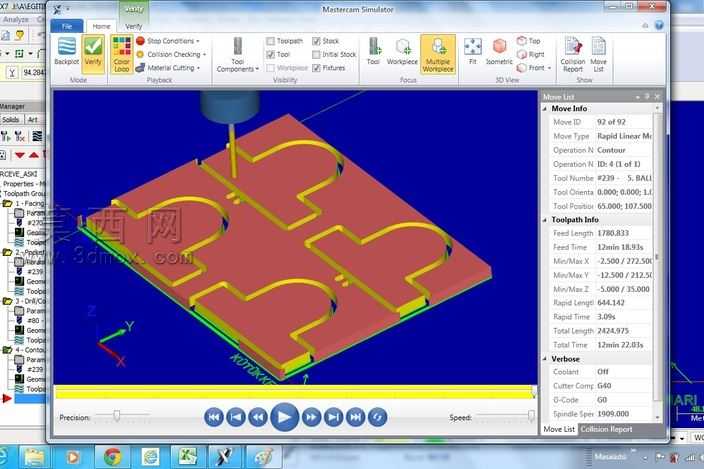The height and width of the screenshot is (469, 704).
Task: Collapse the Toolpath Info section
Action: (545, 220)
